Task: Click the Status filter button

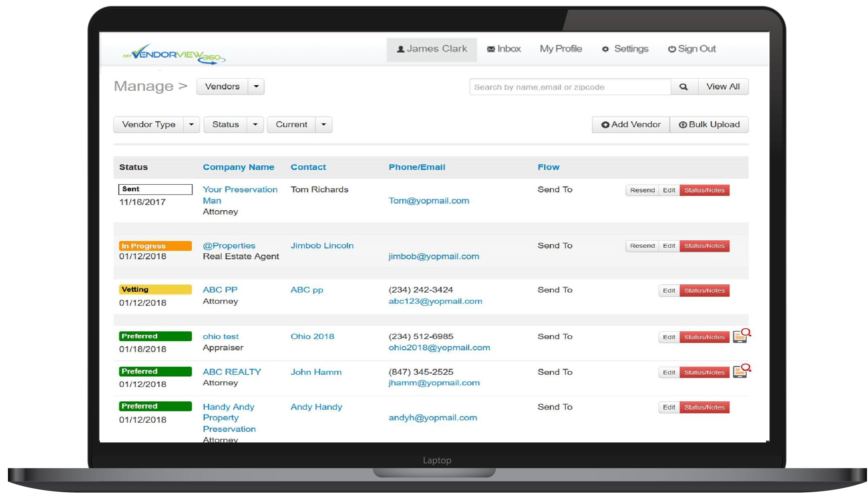Action: (225, 125)
